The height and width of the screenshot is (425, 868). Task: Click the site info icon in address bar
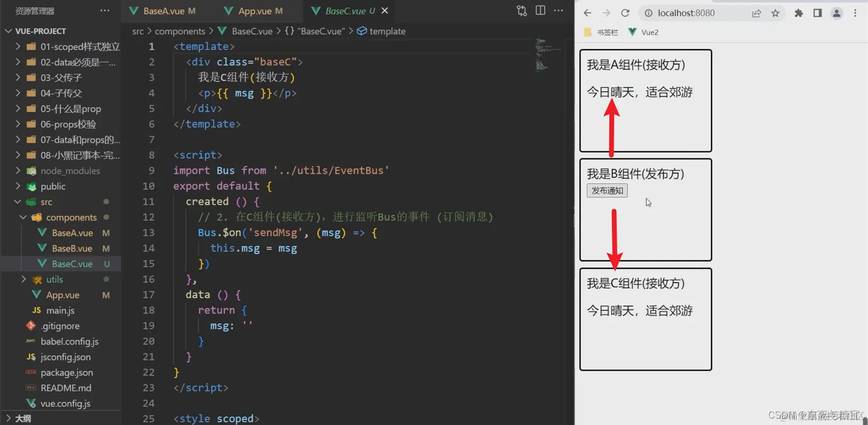[648, 13]
